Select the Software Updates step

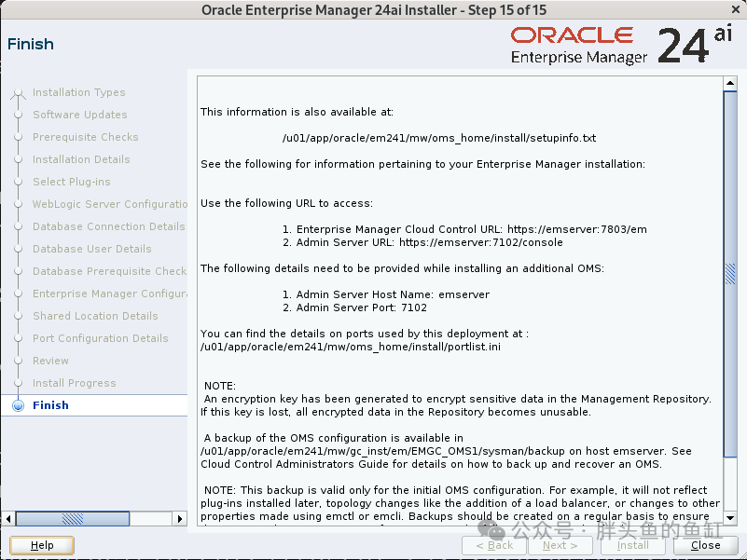79,115
